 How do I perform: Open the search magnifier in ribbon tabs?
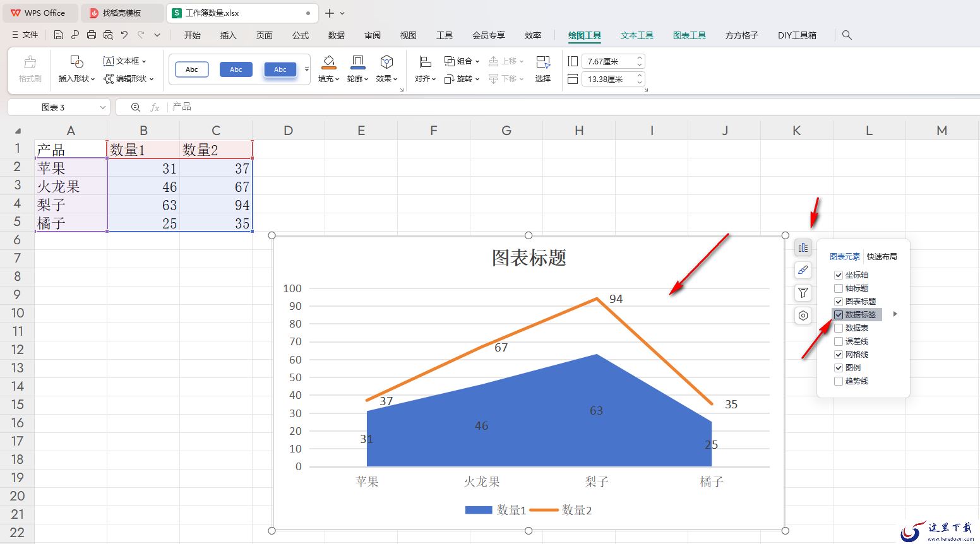pyautogui.click(x=847, y=35)
